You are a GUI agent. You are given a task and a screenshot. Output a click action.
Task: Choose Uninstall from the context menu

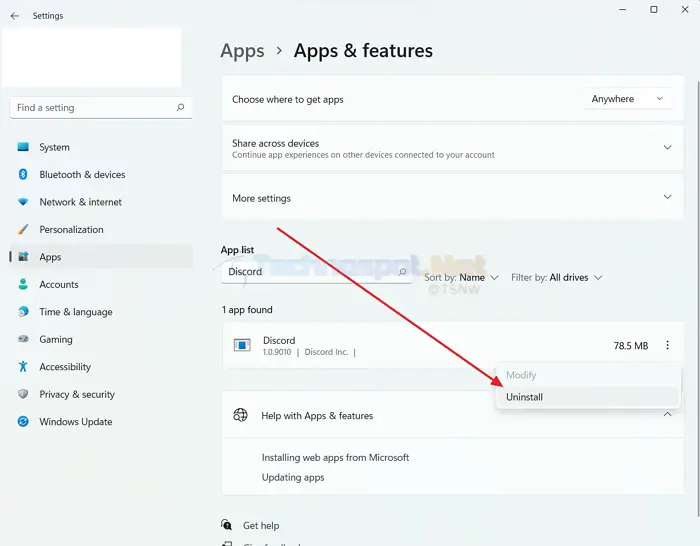coord(588,397)
